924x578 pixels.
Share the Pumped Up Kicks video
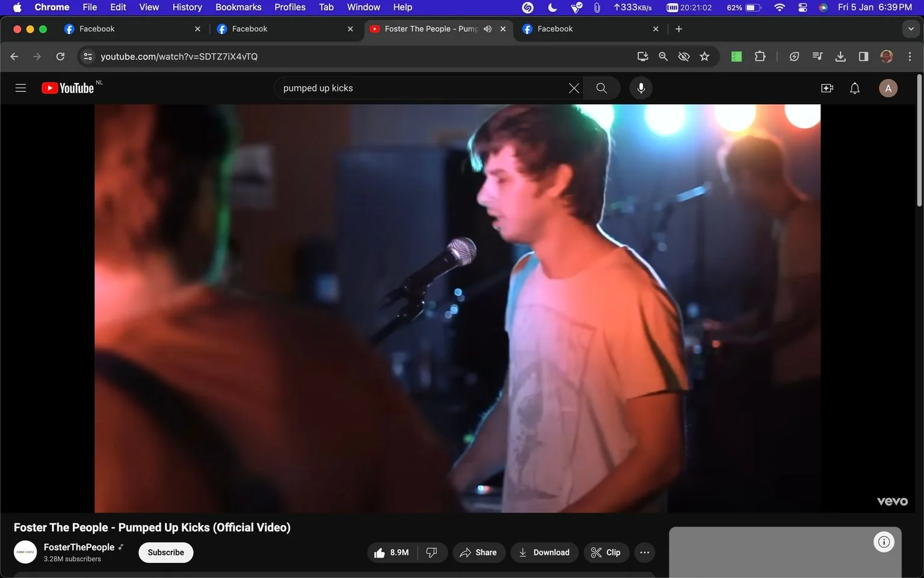pos(479,553)
